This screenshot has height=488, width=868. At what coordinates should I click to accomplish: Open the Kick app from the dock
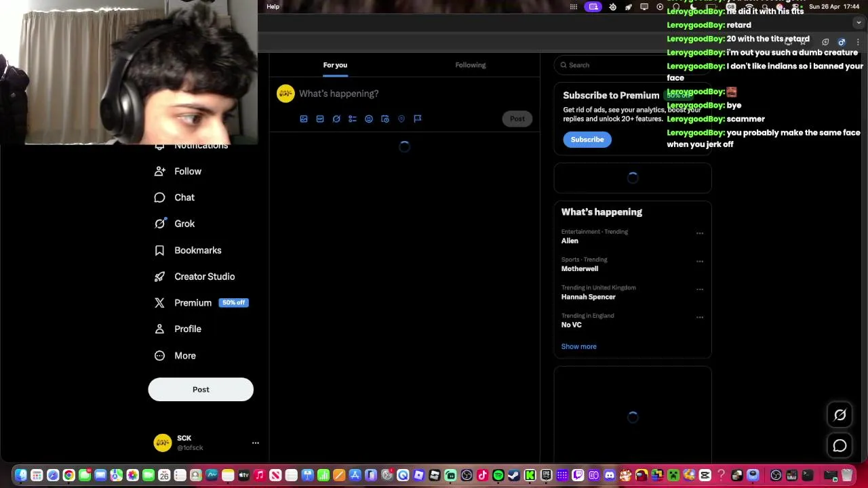530,475
